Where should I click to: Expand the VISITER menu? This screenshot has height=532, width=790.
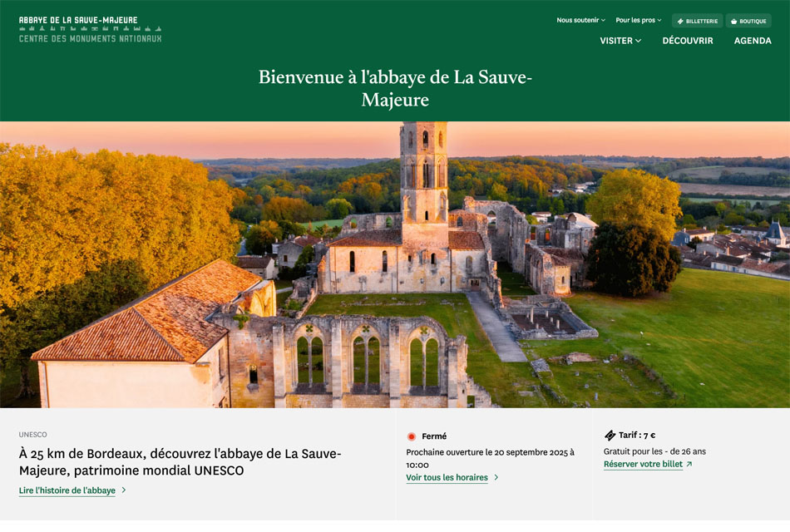click(620, 41)
